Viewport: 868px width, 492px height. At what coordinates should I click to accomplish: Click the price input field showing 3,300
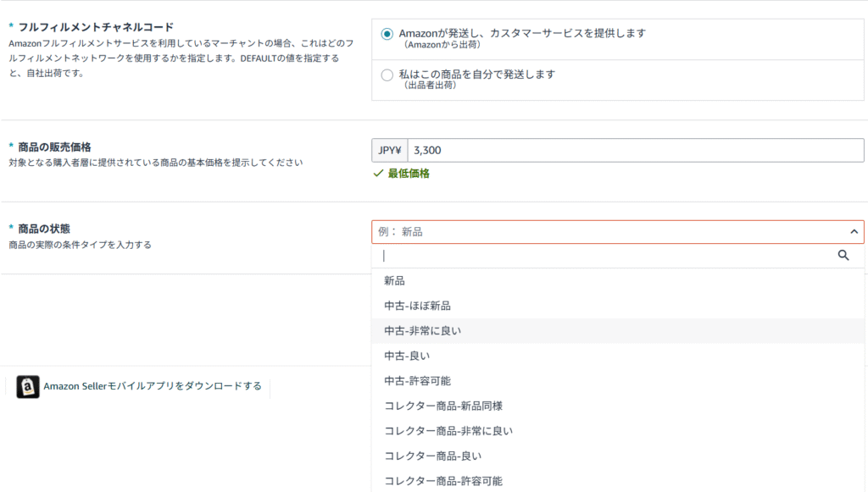634,151
